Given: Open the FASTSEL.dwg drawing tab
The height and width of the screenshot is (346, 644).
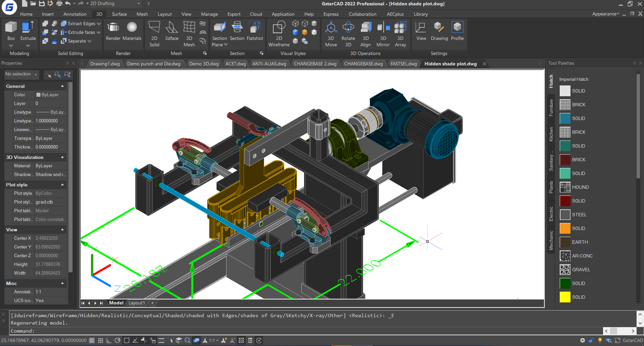Looking at the screenshot, I should (x=404, y=64).
